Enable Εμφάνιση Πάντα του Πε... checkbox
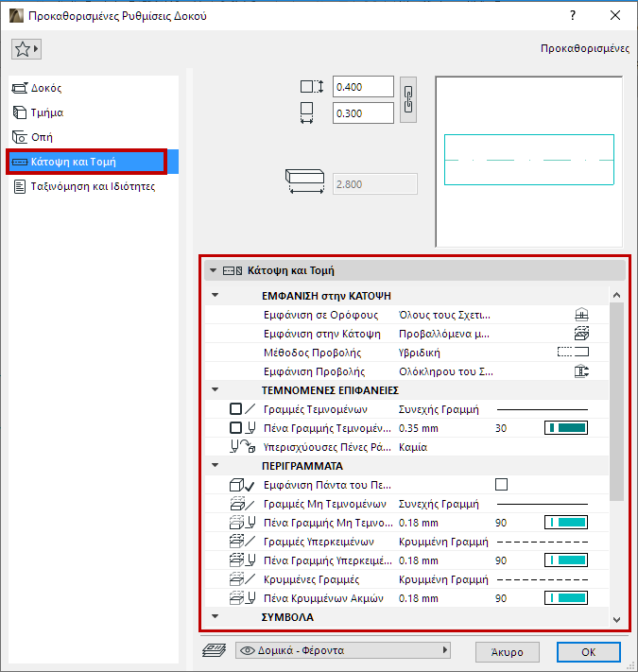638x672 pixels. click(x=501, y=485)
